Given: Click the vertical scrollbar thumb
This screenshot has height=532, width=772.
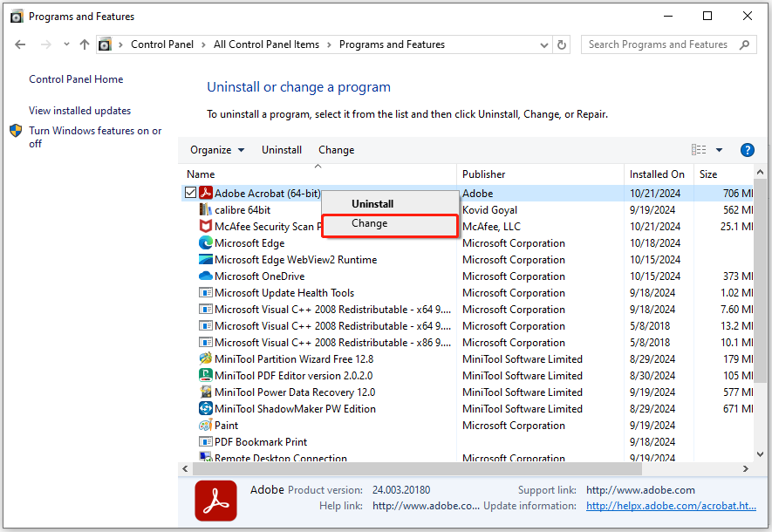Looking at the screenshot, I should [x=760, y=281].
